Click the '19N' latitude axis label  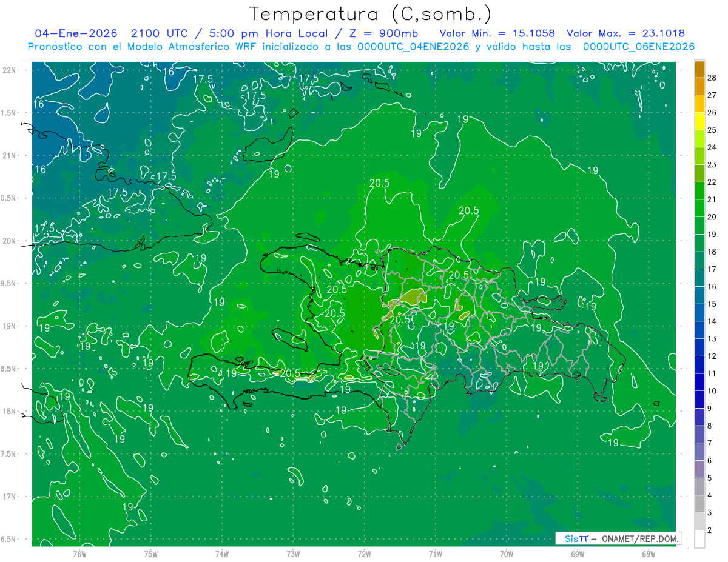(9, 326)
